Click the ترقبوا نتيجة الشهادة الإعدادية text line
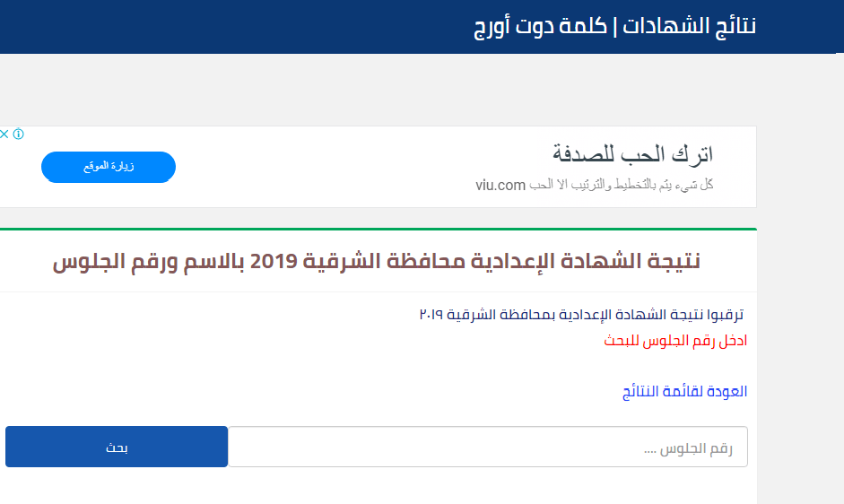The width and height of the screenshot is (844, 504). click(581, 314)
